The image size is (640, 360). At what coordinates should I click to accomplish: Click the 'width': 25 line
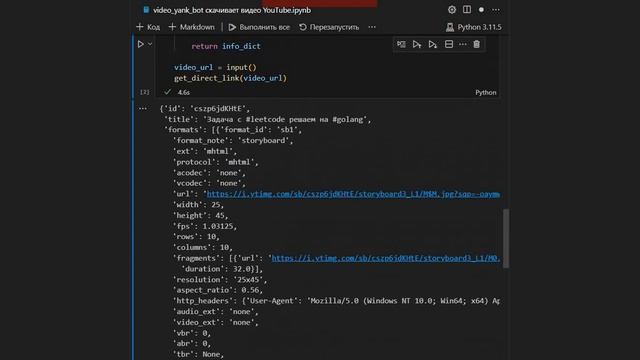(x=198, y=204)
